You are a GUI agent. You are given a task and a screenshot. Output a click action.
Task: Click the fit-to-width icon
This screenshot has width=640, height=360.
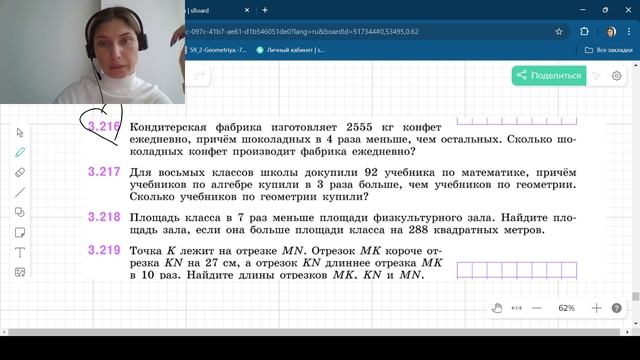pyautogui.click(x=516, y=308)
